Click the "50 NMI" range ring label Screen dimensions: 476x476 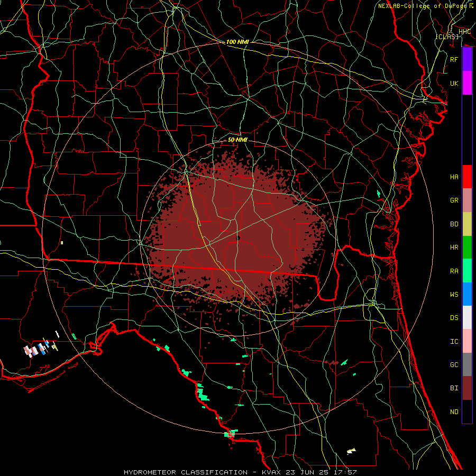[x=237, y=140]
